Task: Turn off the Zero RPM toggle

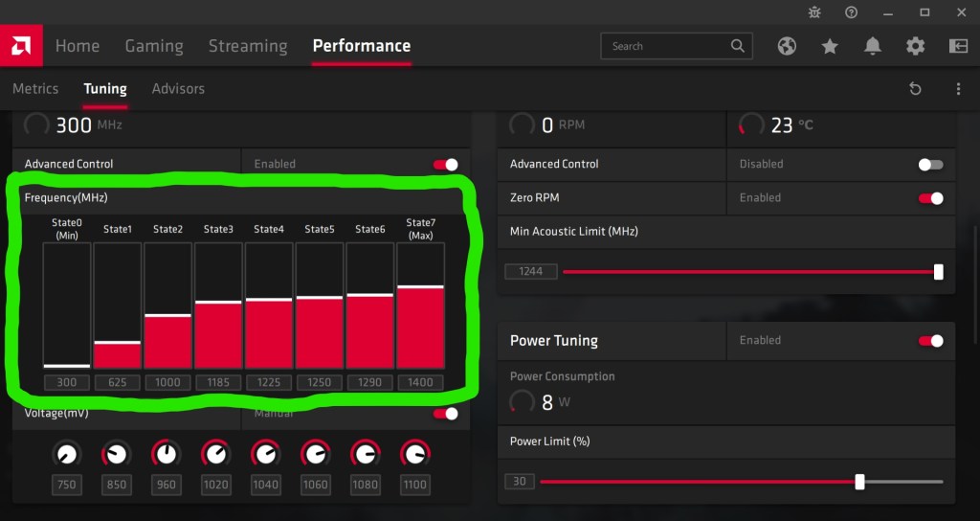Action: point(930,198)
